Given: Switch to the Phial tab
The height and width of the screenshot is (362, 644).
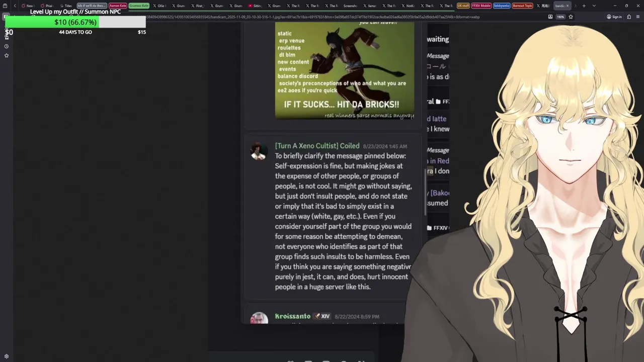Looking at the screenshot, I should click(46, 6).
